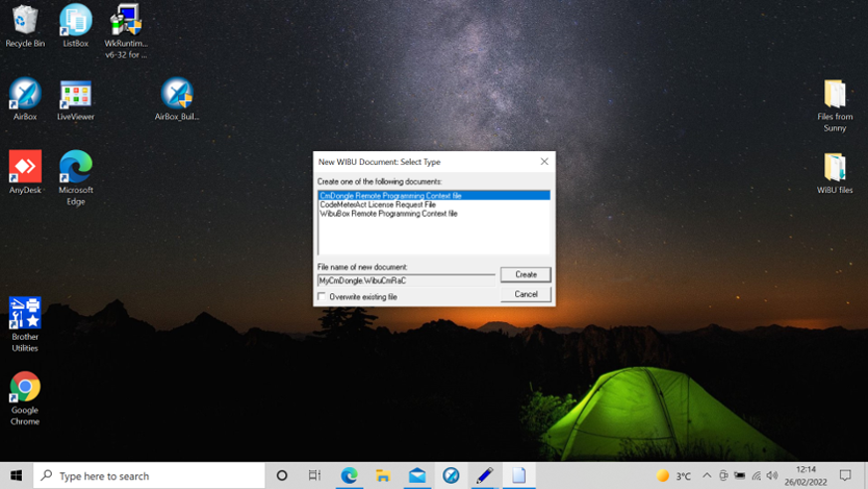Open the AirBox_Build desktop shortcut
This screenshot has height=489, width=868.
[x=177, y=95]
